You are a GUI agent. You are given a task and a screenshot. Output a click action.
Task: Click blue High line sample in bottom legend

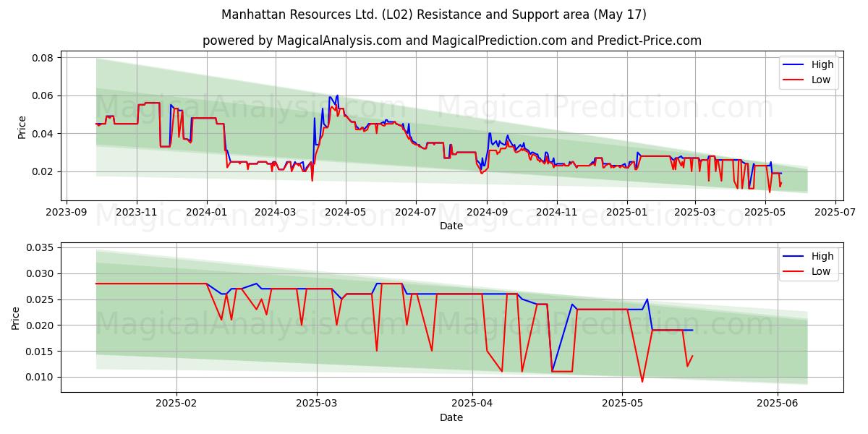click(x=794, y=256)
